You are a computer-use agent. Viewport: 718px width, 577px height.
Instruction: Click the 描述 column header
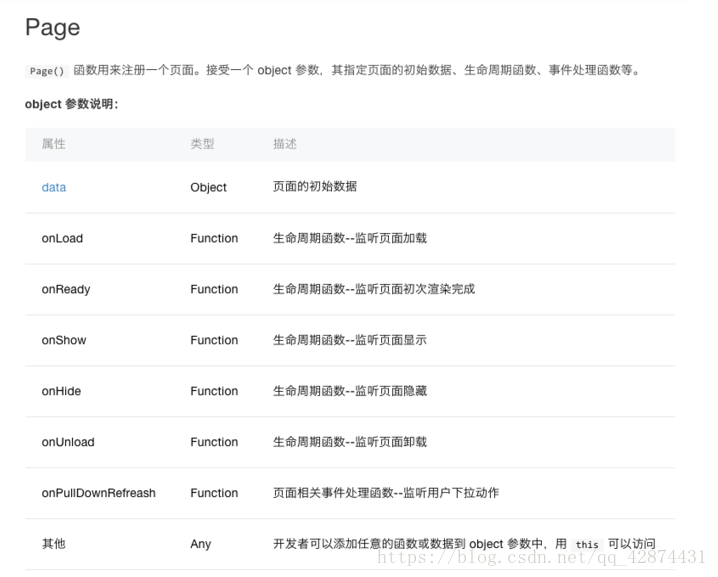(285, 144)
